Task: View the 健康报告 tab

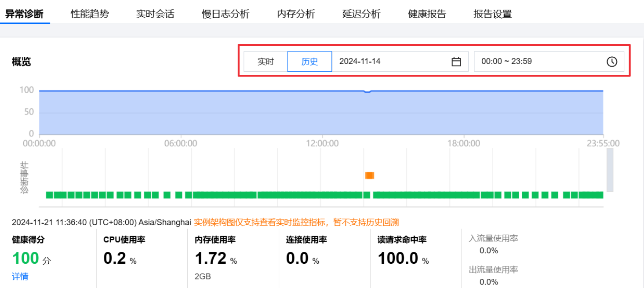Action: click(427, 14)
